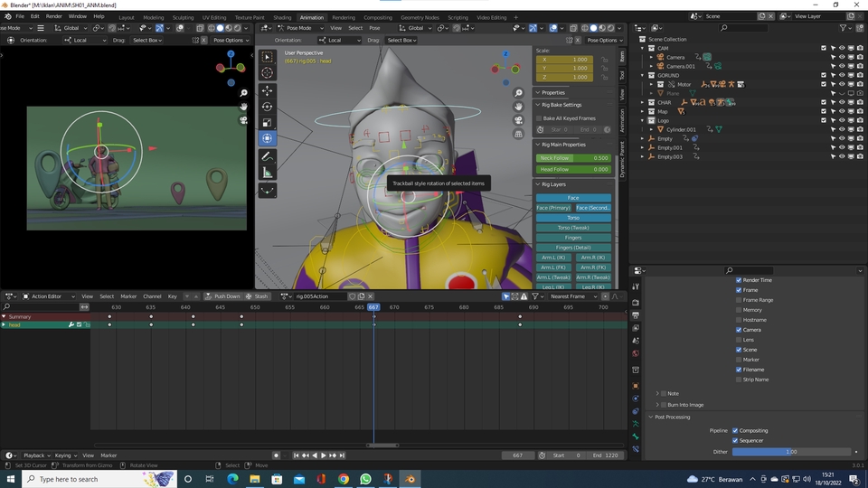
Task: Jump to the last frame of playback
Action: coord(342,455)
